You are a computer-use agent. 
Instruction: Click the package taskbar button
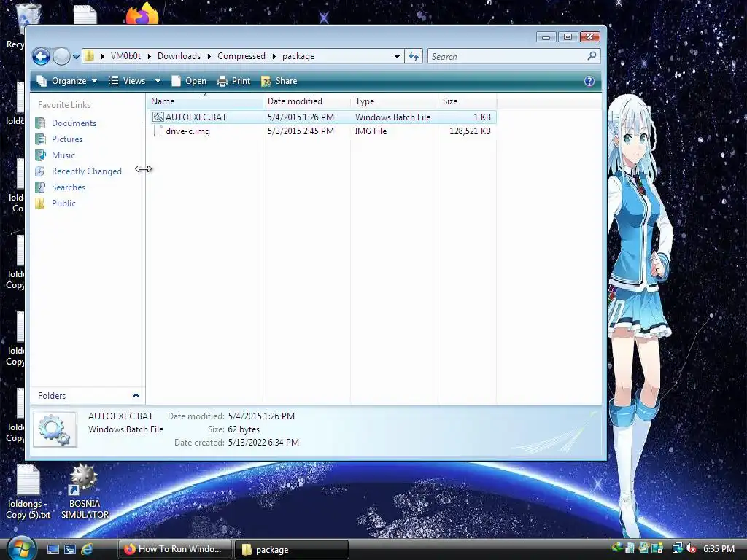292,549
